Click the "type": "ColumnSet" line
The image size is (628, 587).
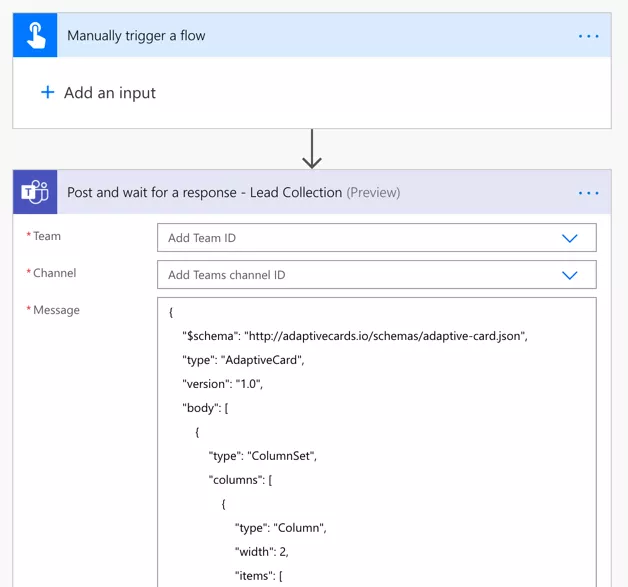263,456
